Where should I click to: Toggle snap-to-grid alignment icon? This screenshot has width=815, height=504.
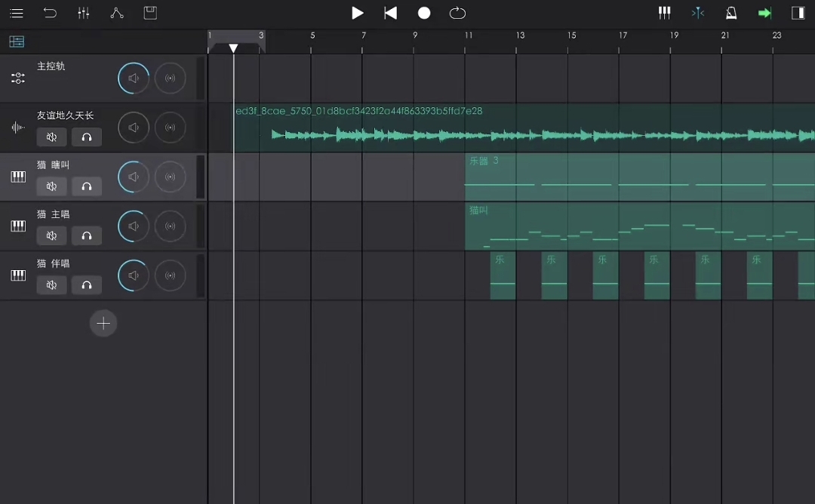(697, 13)
